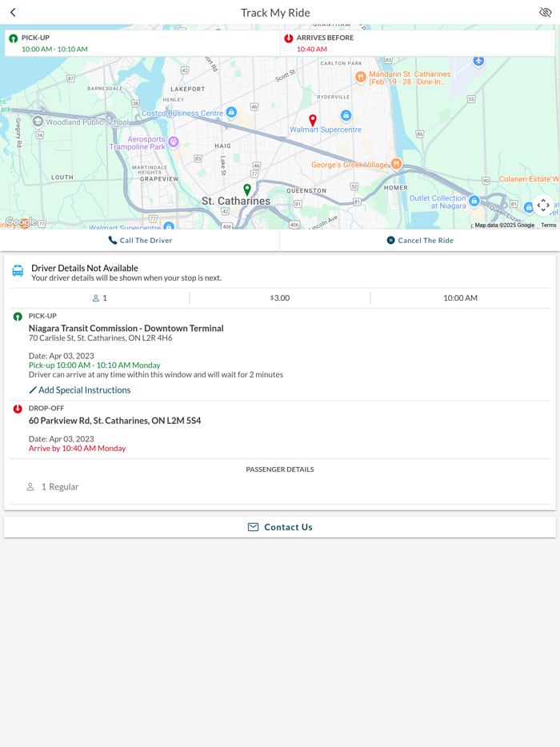Viewport: 560px width, 747px height.
Task: Select the $3.00 fare value
Action: 280,298
